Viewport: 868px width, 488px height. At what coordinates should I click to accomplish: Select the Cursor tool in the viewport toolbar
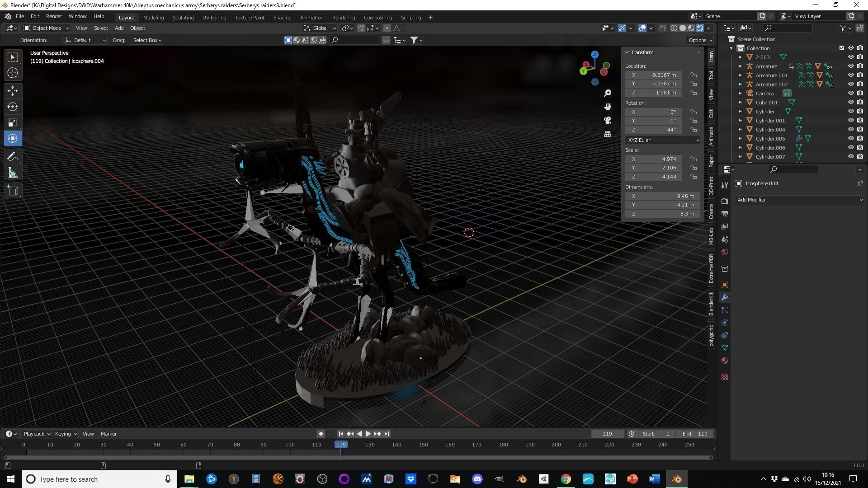click(x=13, y=73)
